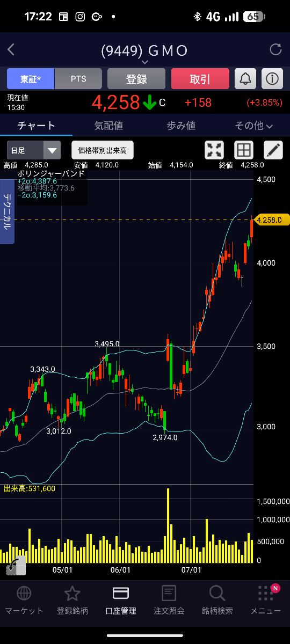The width and height of the screenshot is (290, 644).
Task: Tap the current price 4,258
Action: pos(116,102)
